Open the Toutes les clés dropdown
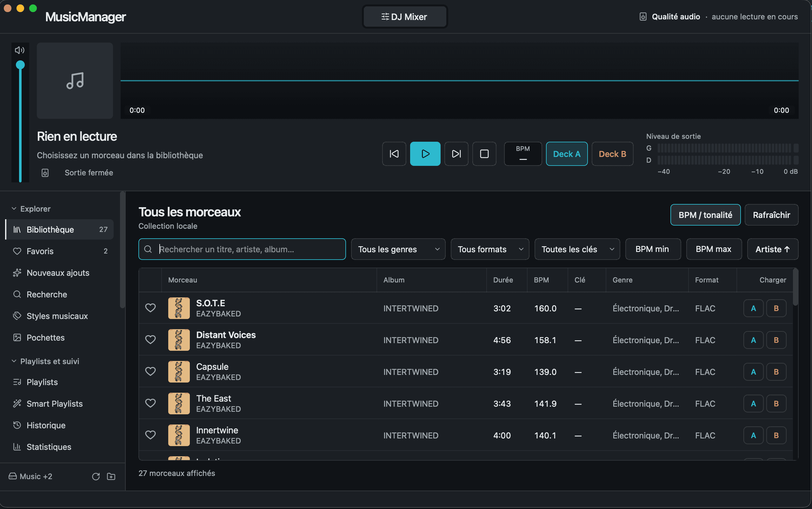812x509 pixels. point(577,249)
